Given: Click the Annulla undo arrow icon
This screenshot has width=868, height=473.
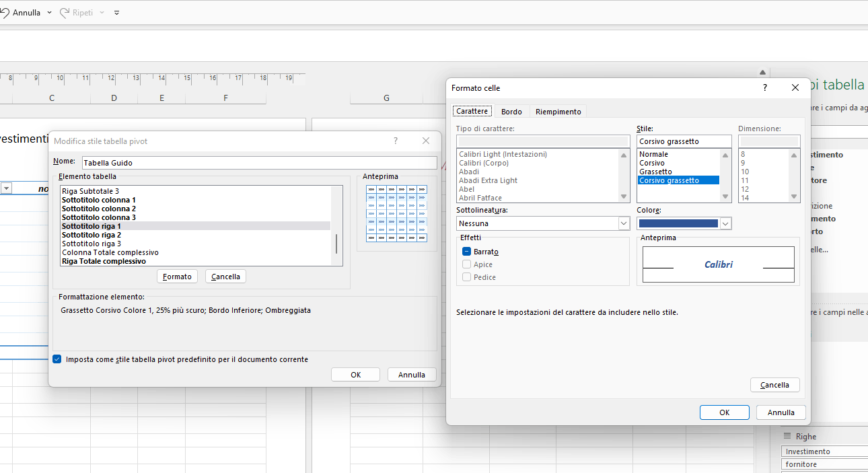Looking at the screenshot, I should point(3,13).
